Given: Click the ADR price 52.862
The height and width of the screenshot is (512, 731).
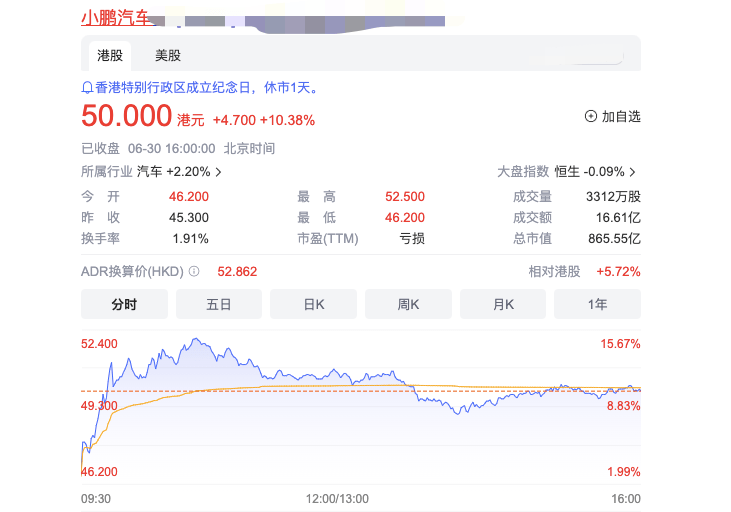Looking at the screenshot, I should click(x=237, y=271).
